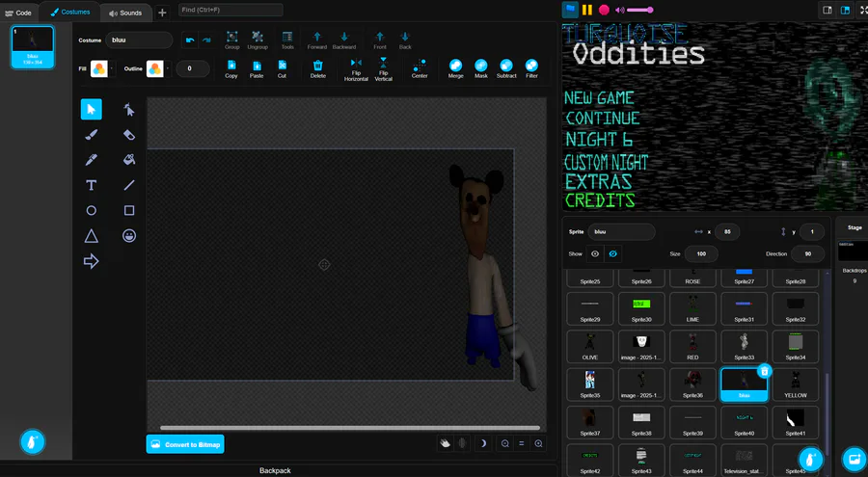The width and height of the screenshot is (868, 477).
Task: Apply Filter shape operation
Action: tap(531, 68)
